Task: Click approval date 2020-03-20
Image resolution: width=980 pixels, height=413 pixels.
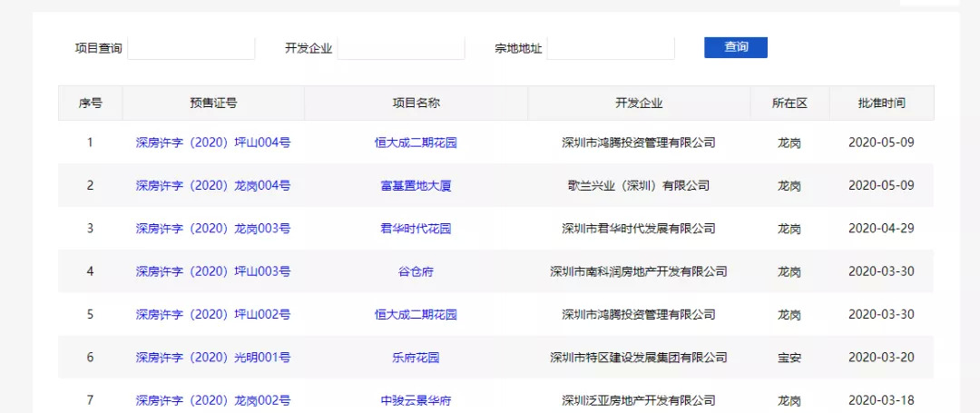Action: pyautogui.click(x=881, y=358)
